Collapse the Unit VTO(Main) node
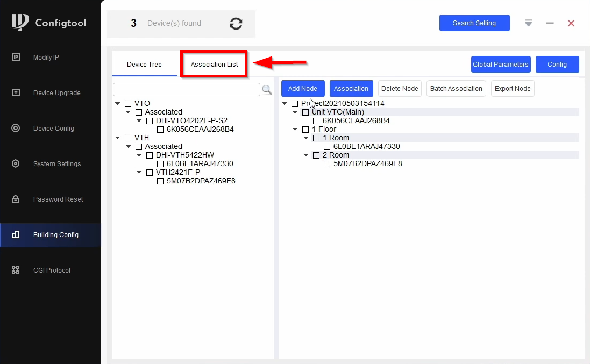 pos(295,112)
